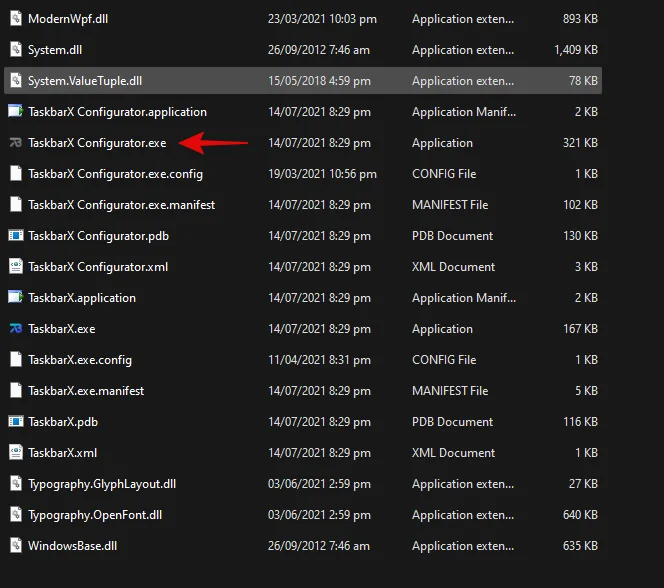Click the TaskbarX Configurator.pdb icon

pyautogui.click(x=16, y=235)
